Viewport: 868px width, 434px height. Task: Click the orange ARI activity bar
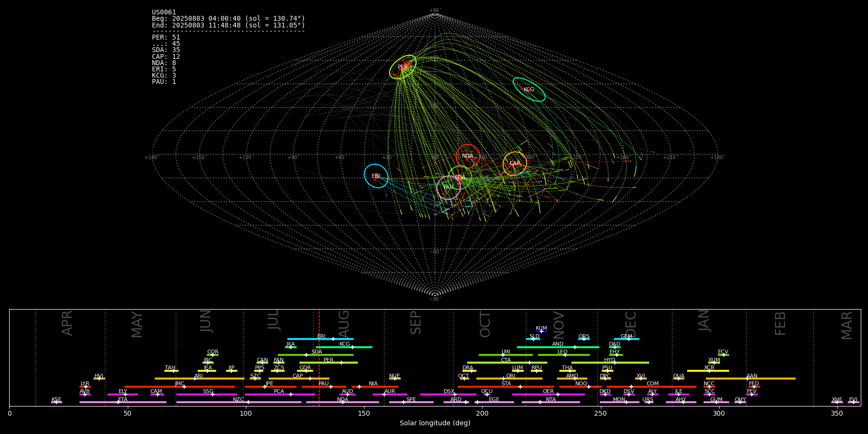pyautogui.click(x=200, y=379)
